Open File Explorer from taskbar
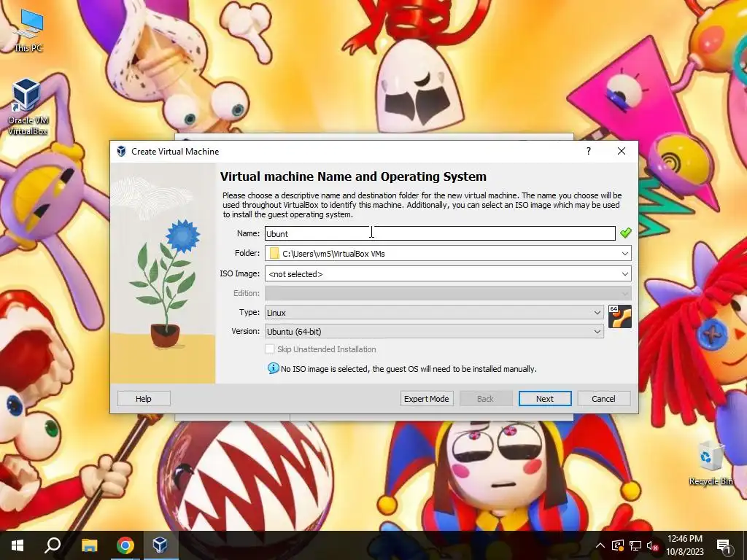The height and width of the screenshot is (560, 747). [x=89, y=545]
